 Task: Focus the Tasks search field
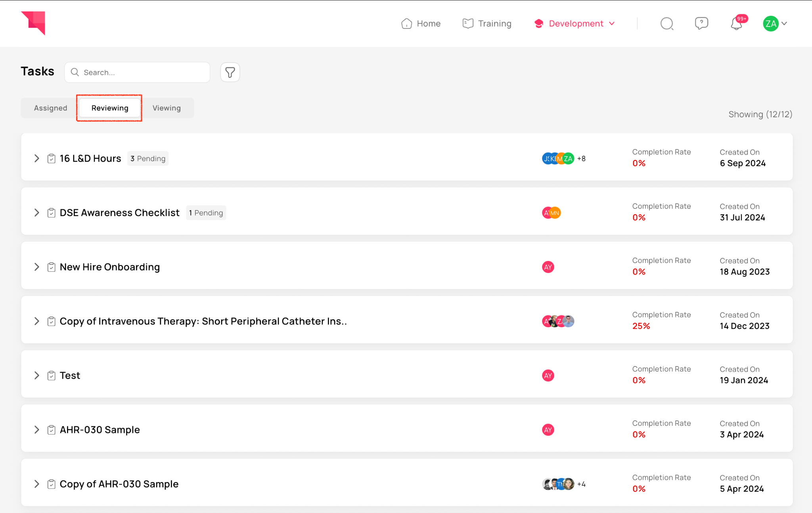pyautogui.click(x=143, y=72)
